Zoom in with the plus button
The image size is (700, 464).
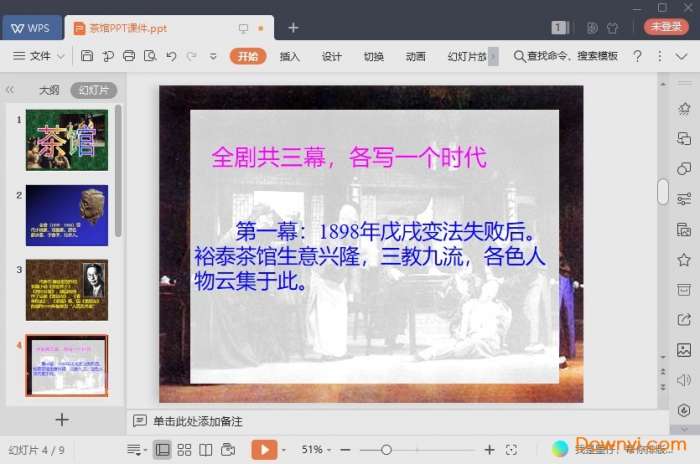(x=489, y=450)
